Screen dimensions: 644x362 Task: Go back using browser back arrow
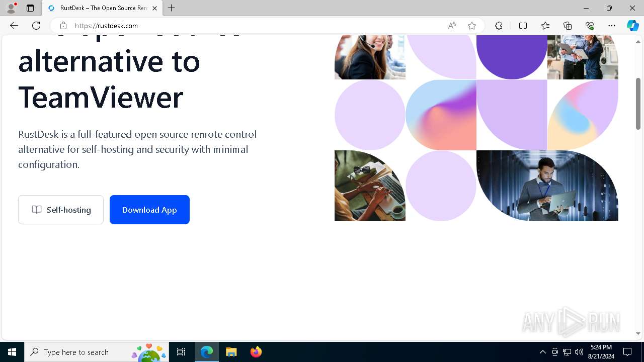coord(14,26)
